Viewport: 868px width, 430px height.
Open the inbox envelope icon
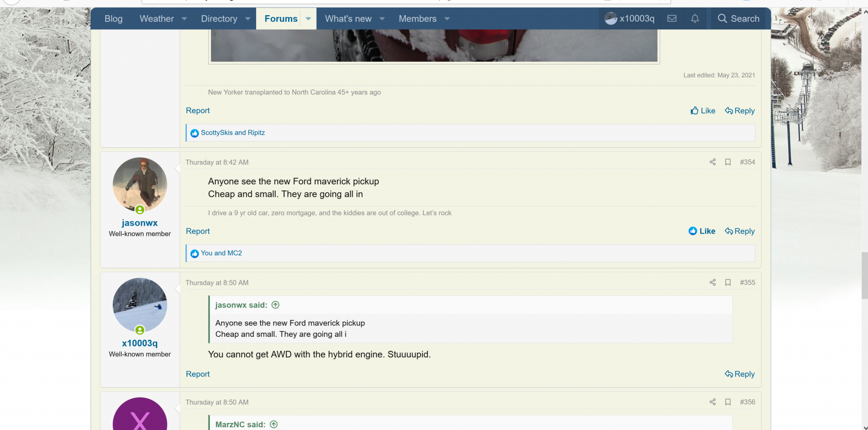point(672,18)
